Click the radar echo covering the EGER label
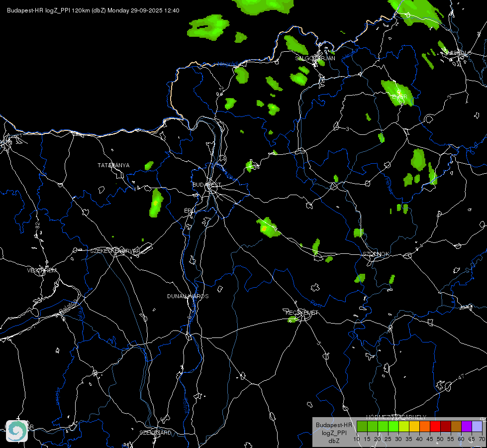487x448 pixels. point(397,93)
